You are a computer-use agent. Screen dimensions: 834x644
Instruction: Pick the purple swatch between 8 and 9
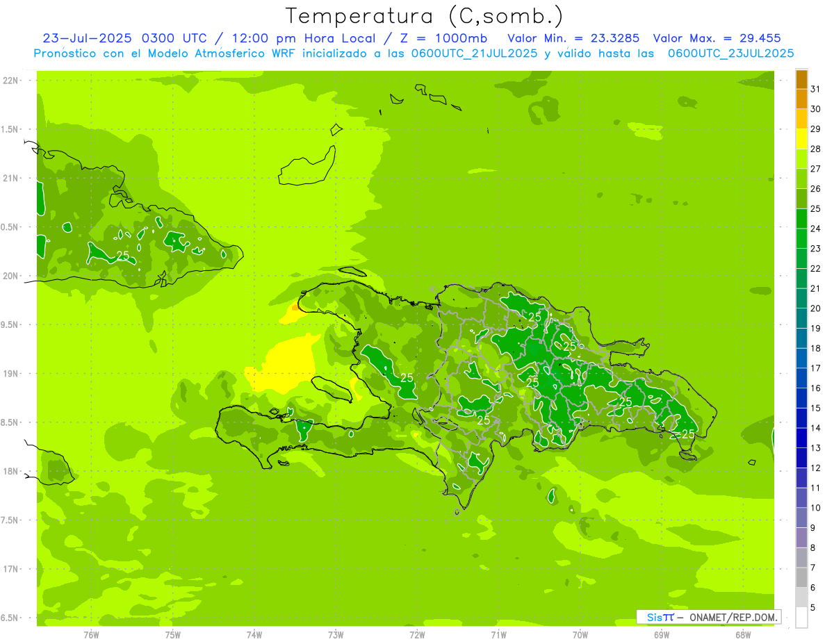tap(801, 538)
